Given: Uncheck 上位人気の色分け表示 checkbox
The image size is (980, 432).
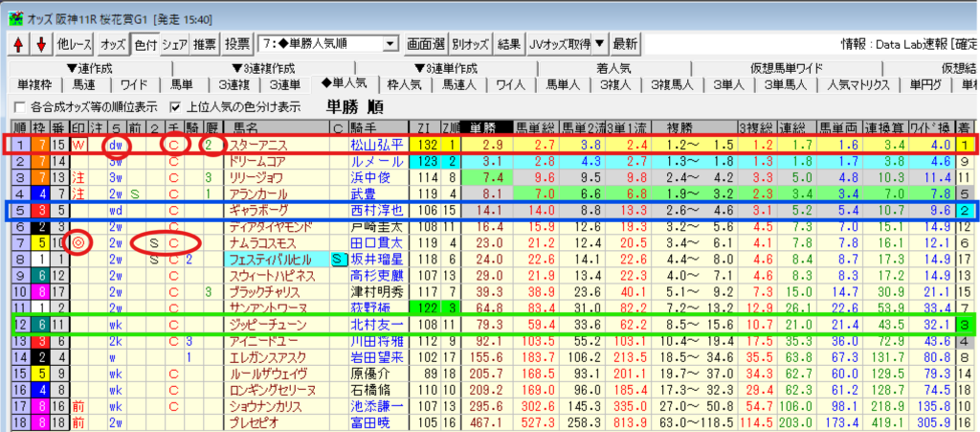Looking at the screenshot, I should [175, 106].
